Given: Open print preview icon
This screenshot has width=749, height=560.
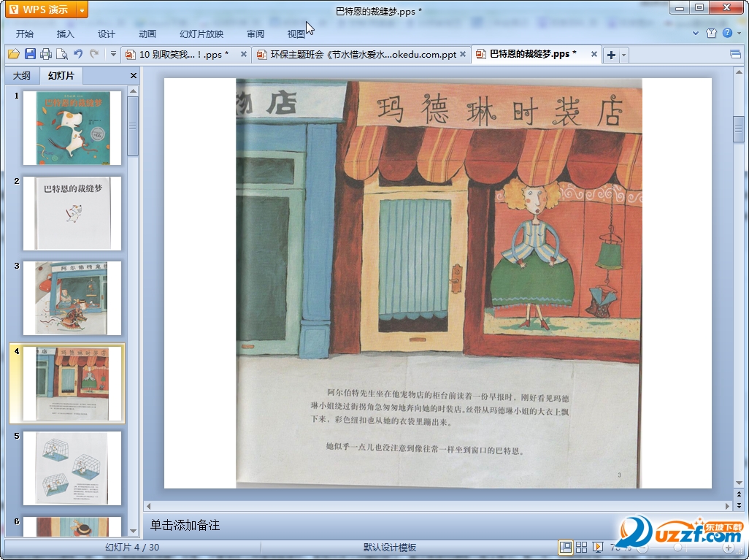Looking at the screenshot, I should 61,54.
